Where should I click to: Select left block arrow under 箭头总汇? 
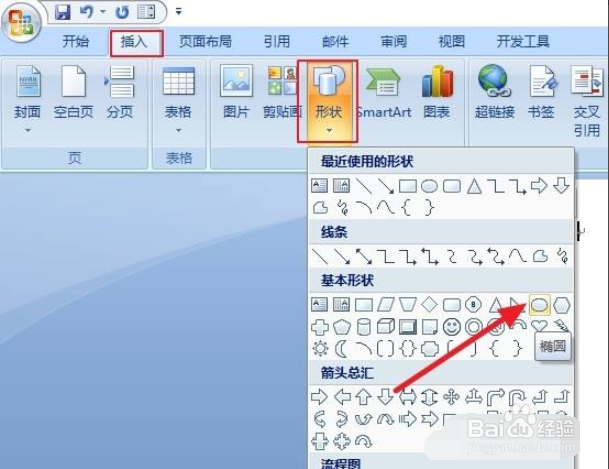click(x=342, y=397)
